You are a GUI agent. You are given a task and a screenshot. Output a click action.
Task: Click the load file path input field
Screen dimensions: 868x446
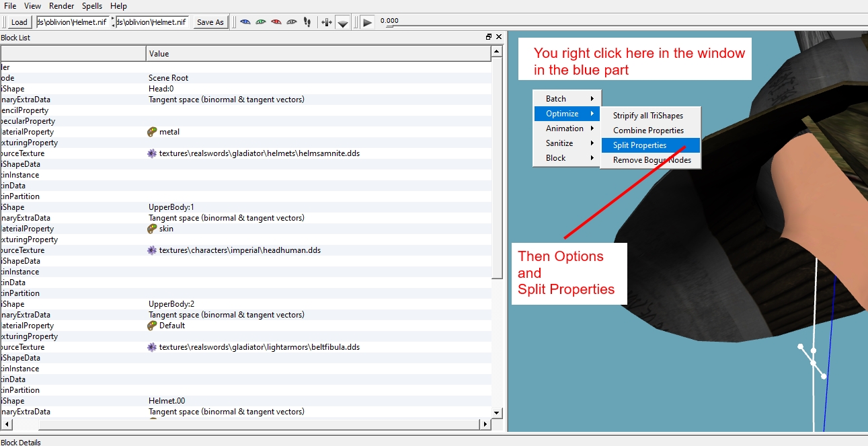pos(73,22)
